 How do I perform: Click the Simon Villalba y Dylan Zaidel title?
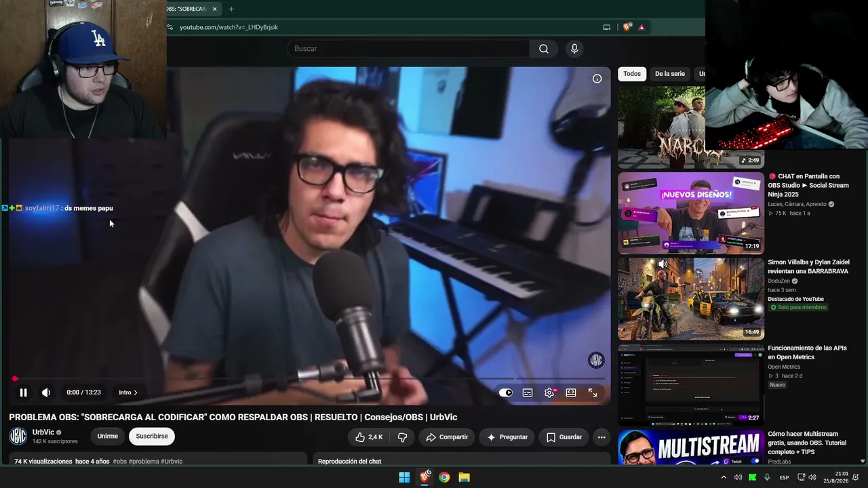click(x=808, y=267)
